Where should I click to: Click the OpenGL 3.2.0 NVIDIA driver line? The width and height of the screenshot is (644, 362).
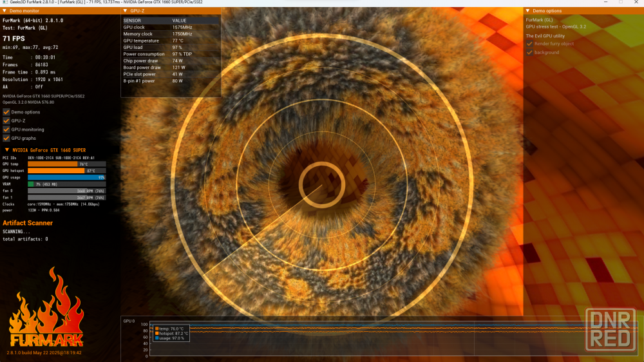tap(28, 102)
